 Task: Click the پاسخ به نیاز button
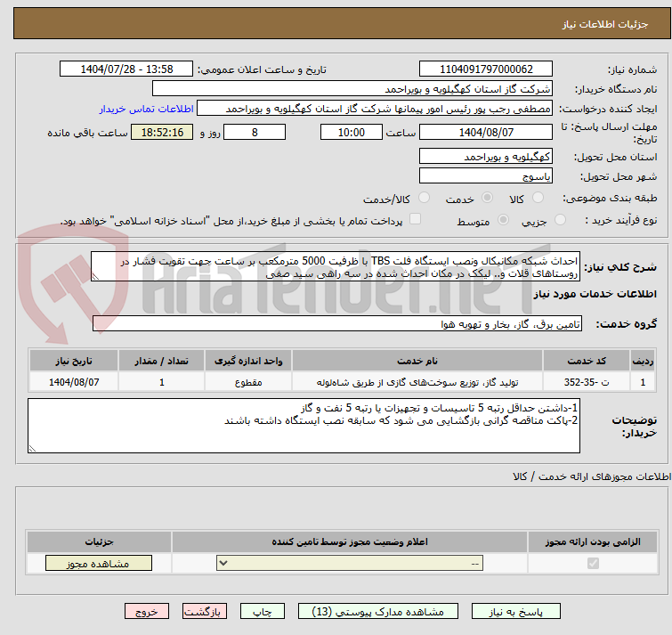(x=516, y=612)
